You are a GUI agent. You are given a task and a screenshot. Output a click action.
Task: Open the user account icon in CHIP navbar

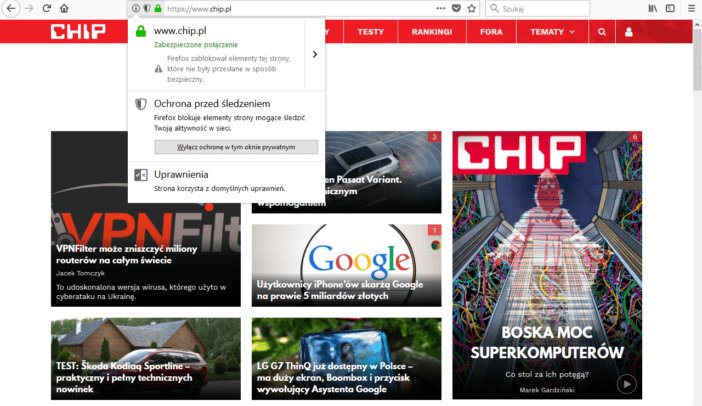pos(629,32)
